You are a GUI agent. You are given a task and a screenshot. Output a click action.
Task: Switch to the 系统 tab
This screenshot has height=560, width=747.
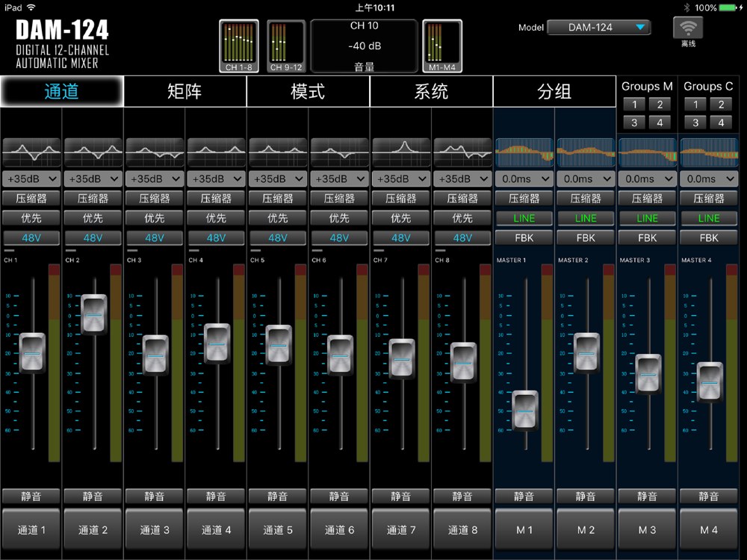431,91
